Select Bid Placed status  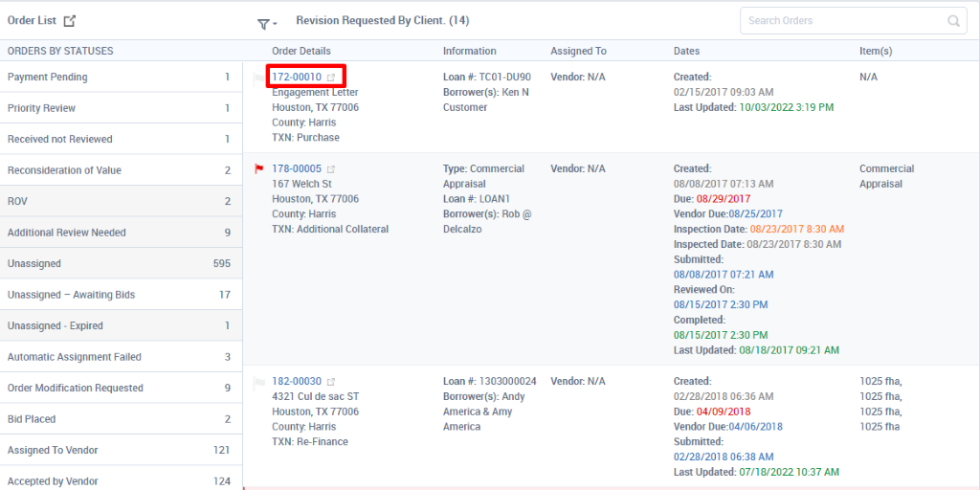point(121,419)
